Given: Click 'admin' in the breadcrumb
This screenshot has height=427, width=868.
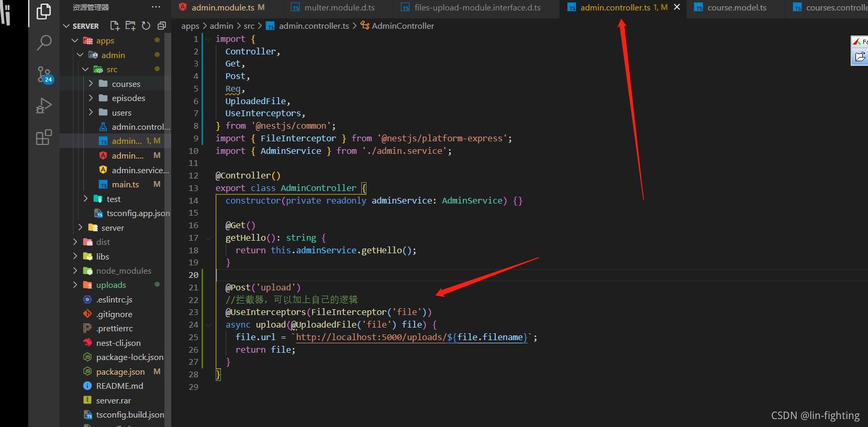Looking at the screenshot, I should [x=221, y=26].
